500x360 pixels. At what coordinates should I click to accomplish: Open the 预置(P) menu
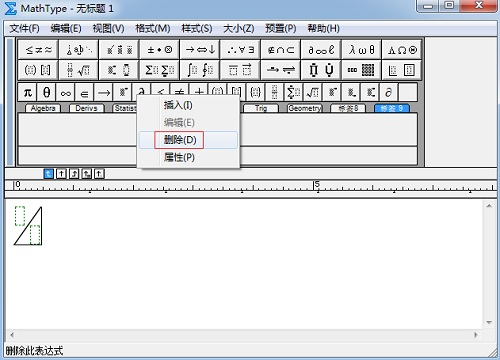[x=280, y=29]
